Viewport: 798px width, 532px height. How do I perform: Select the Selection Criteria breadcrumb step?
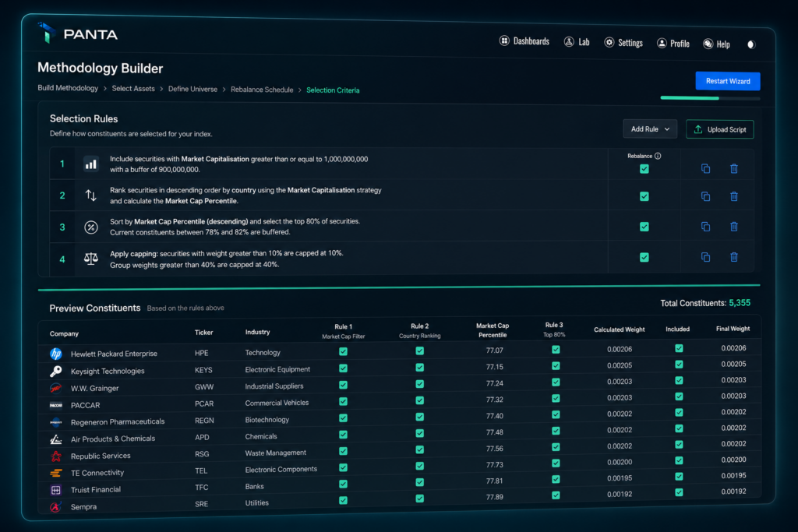(x=333, y=90)
